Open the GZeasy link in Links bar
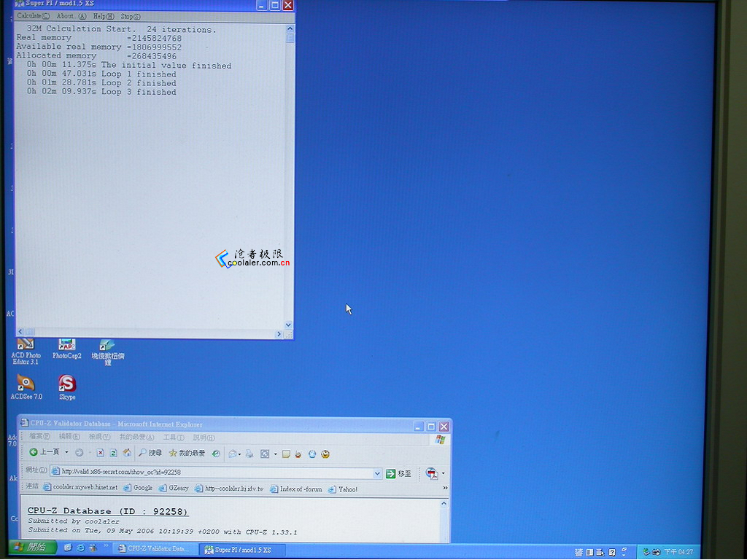This screenshot has height=560, width=747. click(174, 488)
